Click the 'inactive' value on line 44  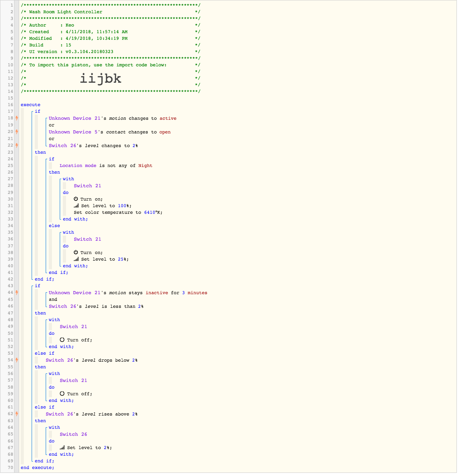(x=157, y=293)
